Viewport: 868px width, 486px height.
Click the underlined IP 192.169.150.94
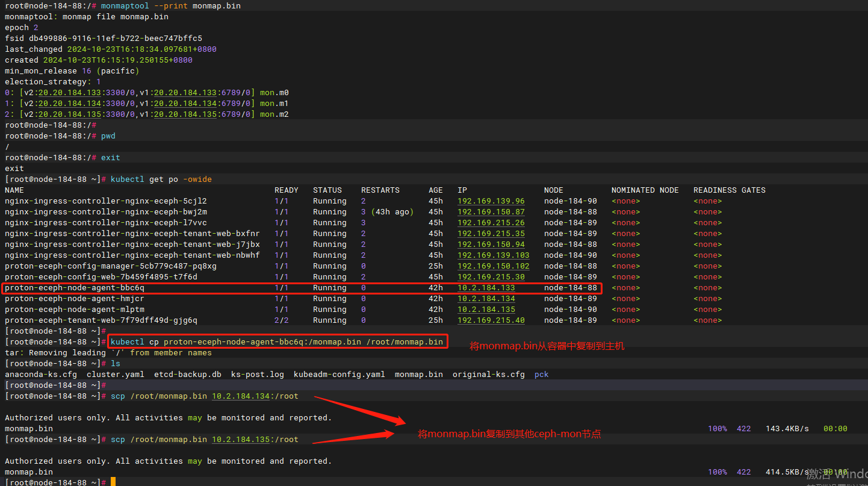point(491,245)
